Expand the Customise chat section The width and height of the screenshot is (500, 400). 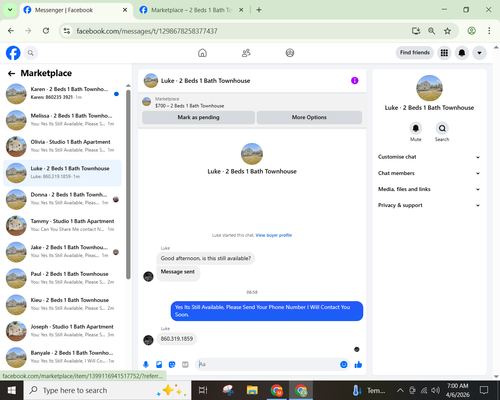(x=429, y=157)
